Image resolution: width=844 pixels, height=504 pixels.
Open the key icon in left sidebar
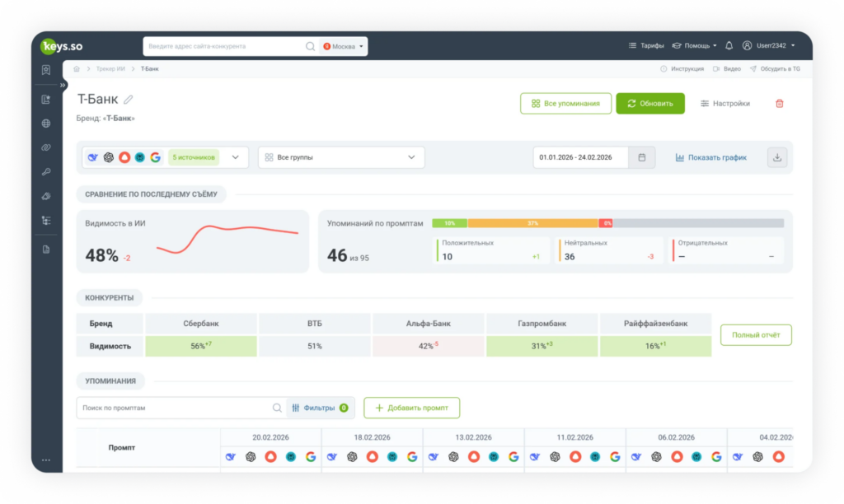46,171
